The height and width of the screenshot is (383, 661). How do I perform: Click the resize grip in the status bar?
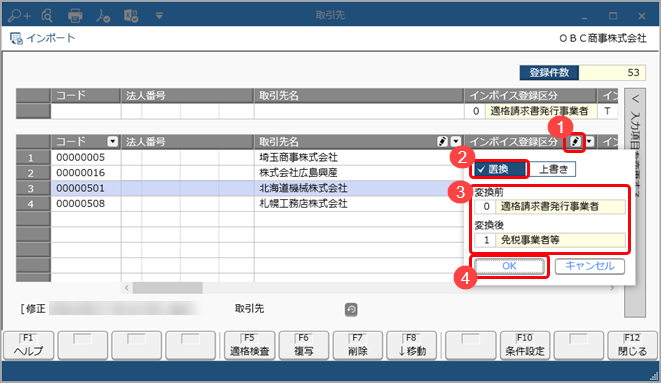[654, 376]
